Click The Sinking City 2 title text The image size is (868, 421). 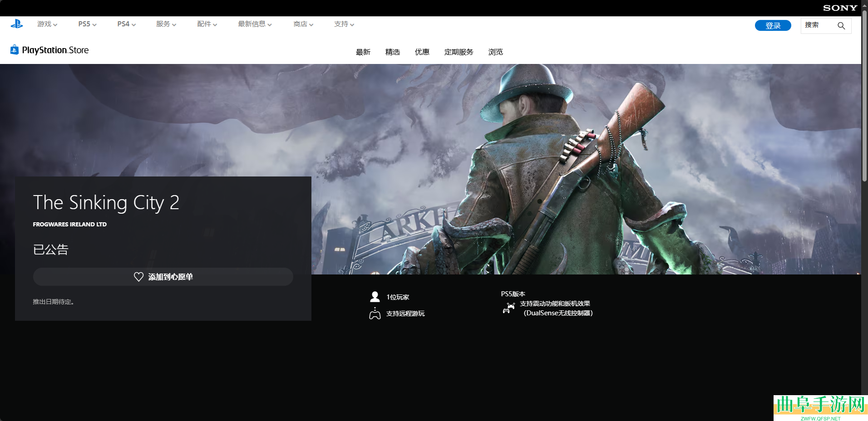pyautogui.click(x=106, y=203)
